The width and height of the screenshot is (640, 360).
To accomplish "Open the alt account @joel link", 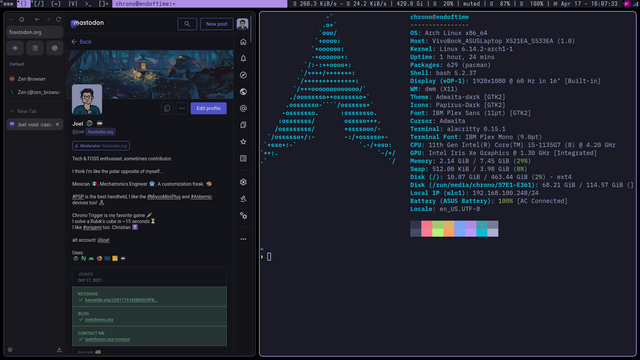I will tap(103, 240).
